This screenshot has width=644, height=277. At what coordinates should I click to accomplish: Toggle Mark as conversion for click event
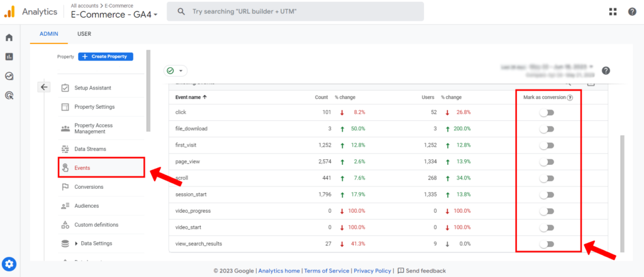click(x=547, y=112)
